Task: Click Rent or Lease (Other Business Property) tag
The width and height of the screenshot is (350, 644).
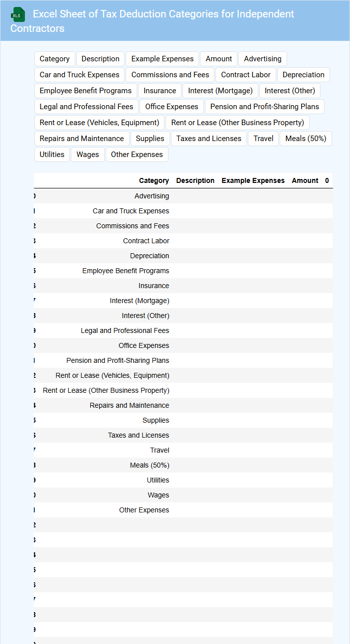Action: point(238,123)
